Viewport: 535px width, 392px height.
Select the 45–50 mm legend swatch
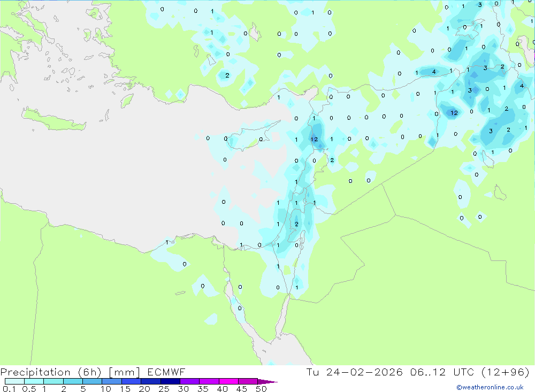point(248,381)
